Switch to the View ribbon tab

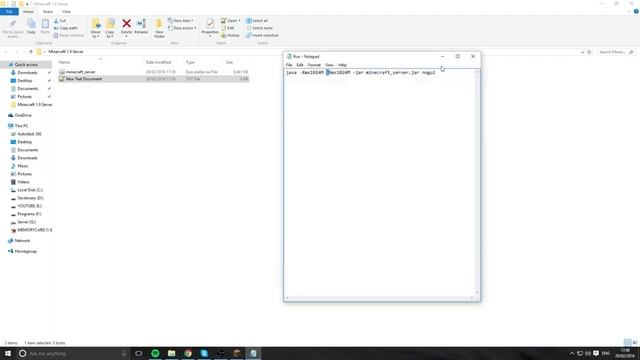click(x=66, y=11)
